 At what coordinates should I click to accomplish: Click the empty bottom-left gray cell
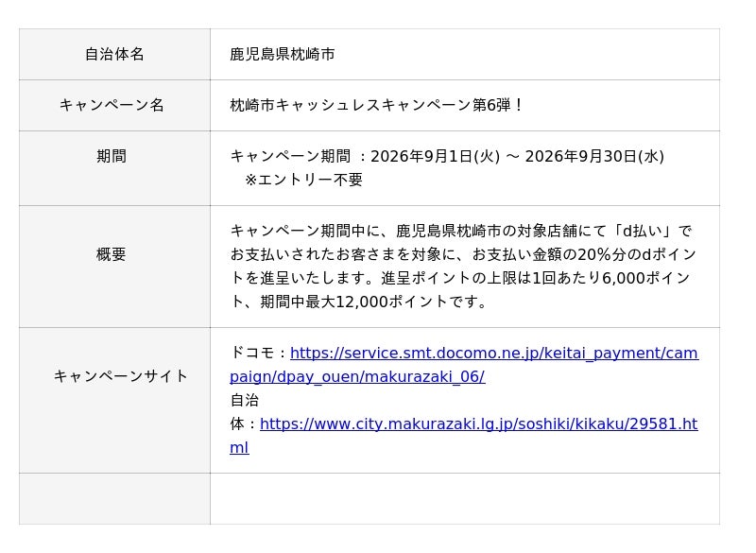(114, 498)
